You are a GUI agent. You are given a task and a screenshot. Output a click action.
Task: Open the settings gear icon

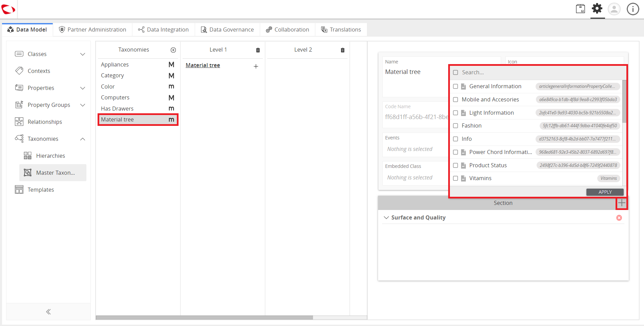[x=597, y=8]
